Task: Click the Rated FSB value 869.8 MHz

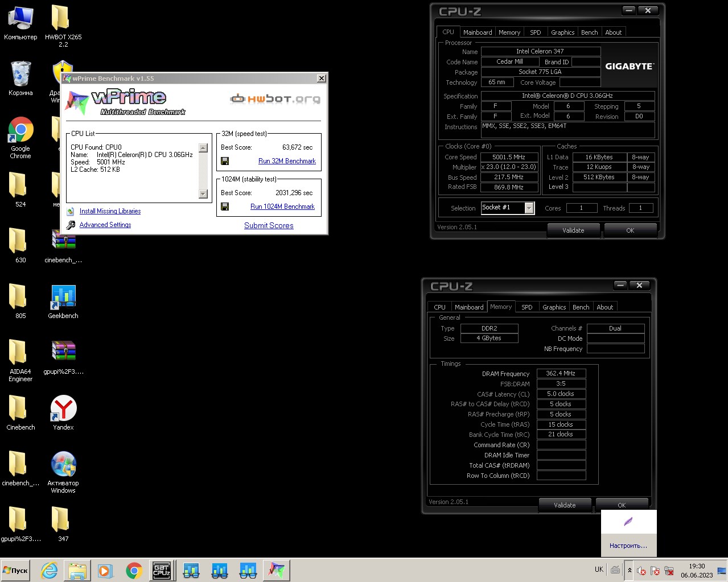Action: (x=509, y=187)
